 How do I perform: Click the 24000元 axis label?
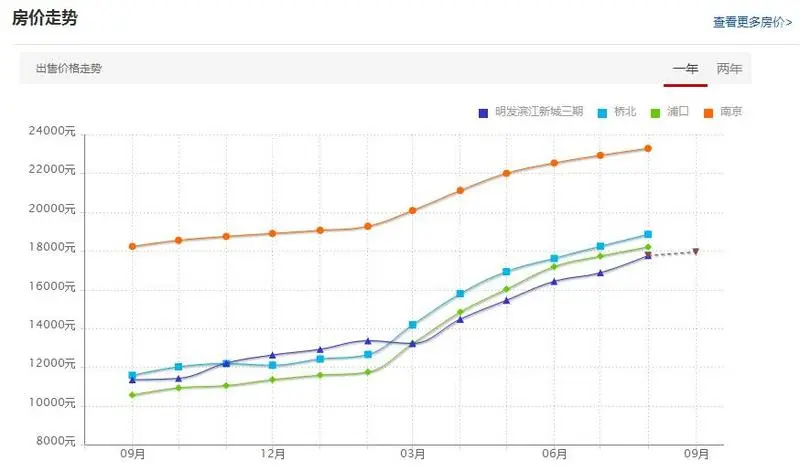click(x=52, y=131)
